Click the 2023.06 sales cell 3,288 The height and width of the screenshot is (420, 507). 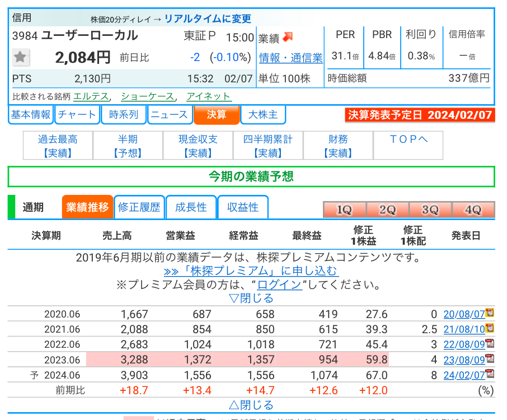tap(134, 360)
